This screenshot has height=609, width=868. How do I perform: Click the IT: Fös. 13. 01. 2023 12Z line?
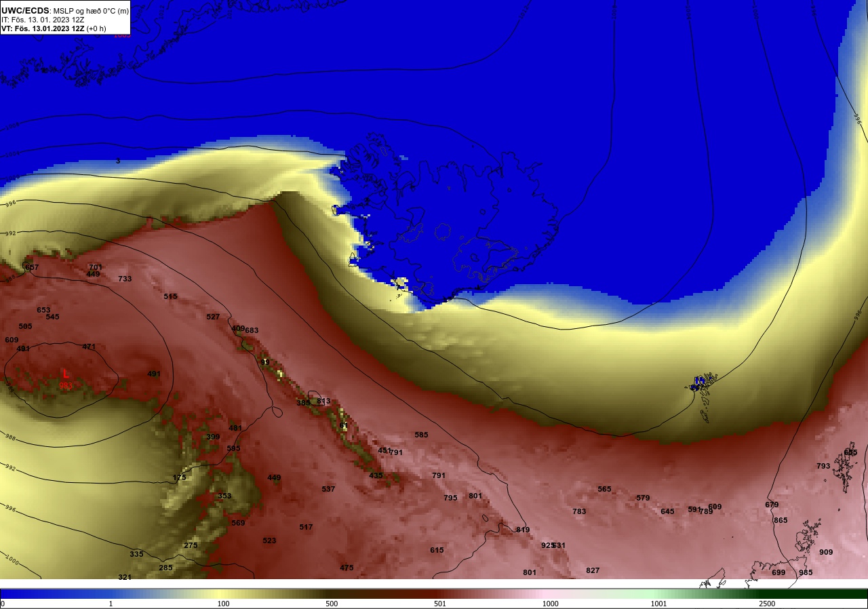pyautogui.click(x=43, y=20)
